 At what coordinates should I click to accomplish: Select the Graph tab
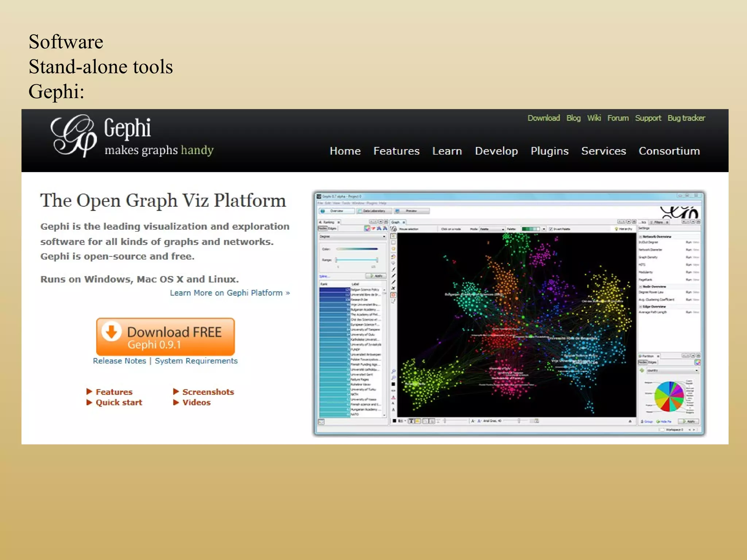398,222
